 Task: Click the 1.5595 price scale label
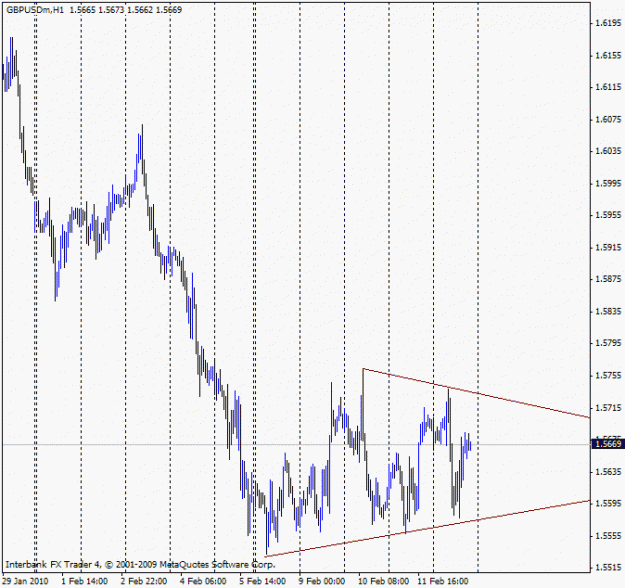pyautogui.click(x=608, y=503)
